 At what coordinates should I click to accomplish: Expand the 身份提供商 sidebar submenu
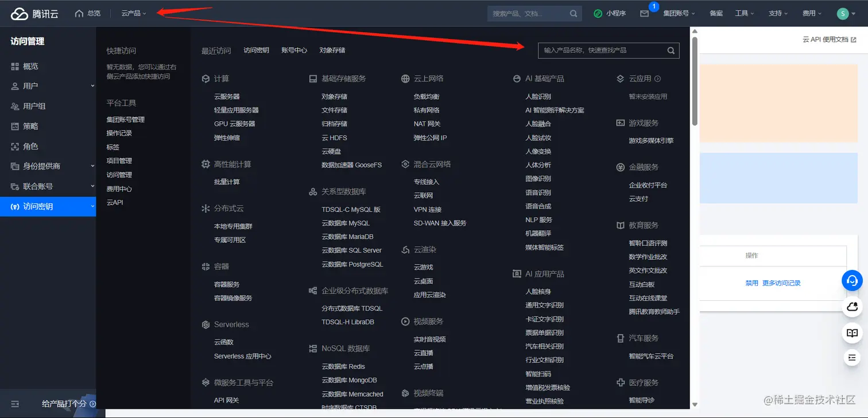(x=92, y=167)
